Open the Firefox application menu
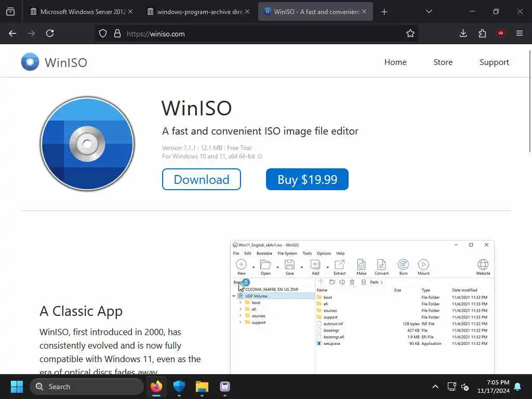This screenshot has height=399, width=532. [x=520, y=33]
